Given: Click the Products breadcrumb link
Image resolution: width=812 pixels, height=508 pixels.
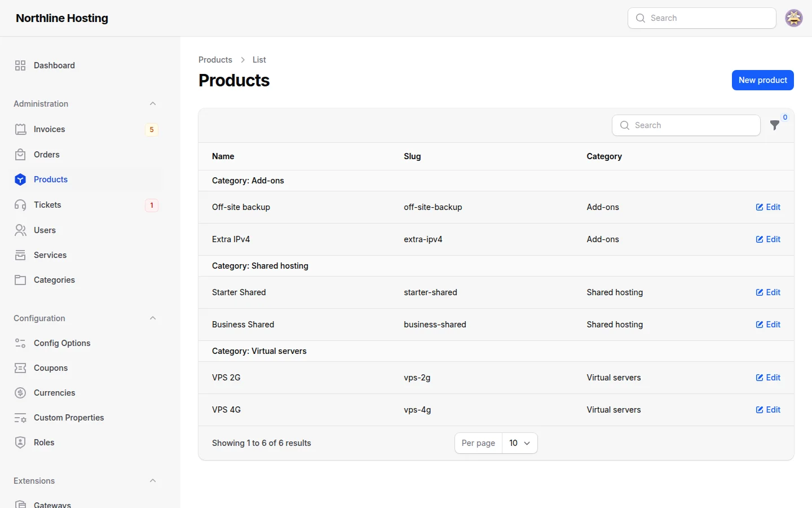Looking at the screenshot, I should [x=215, y=60].
